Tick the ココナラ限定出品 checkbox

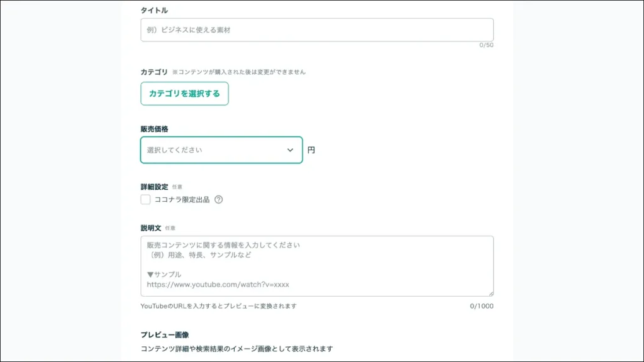(x=146, y=200)
